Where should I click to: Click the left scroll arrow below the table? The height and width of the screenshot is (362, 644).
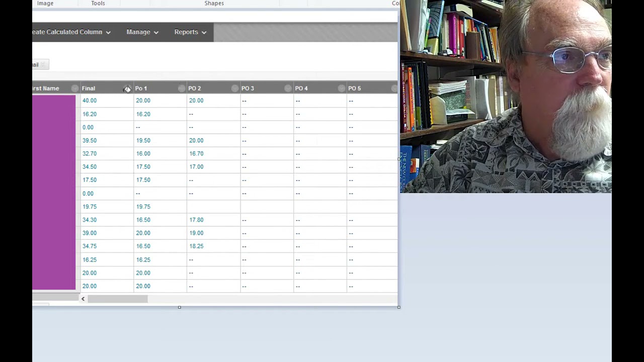pos(83,299)
